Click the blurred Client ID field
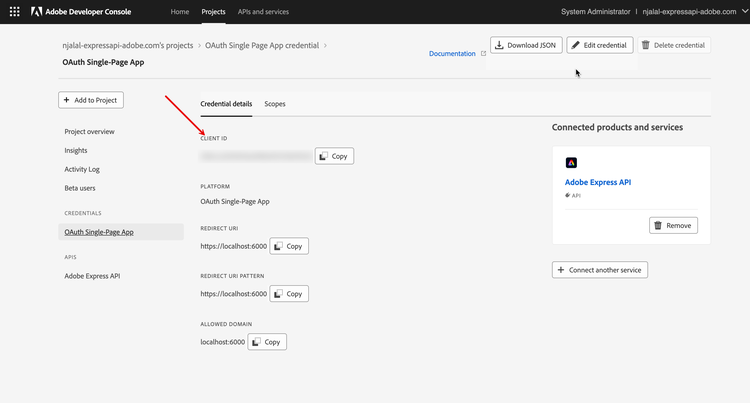The image size is (750, 403). [256, 156]
